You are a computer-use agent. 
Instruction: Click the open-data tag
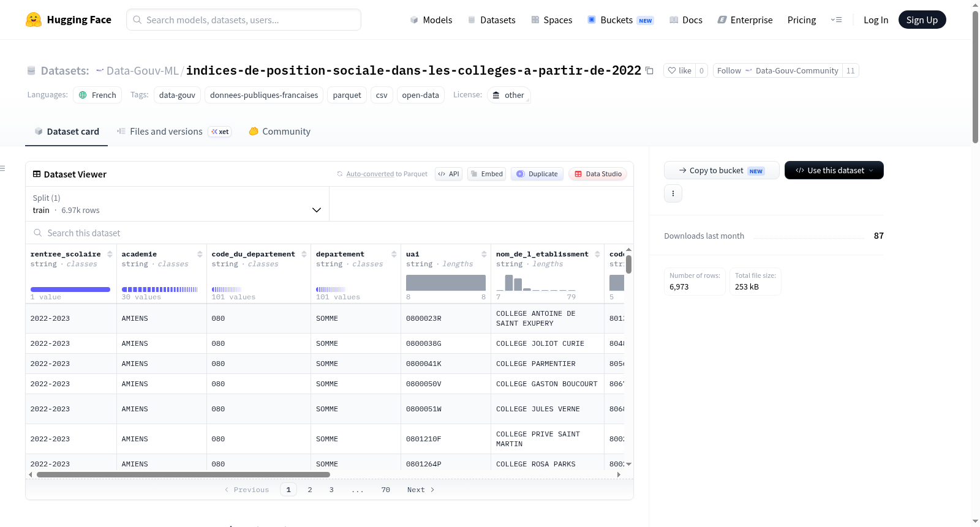point(420,95)
